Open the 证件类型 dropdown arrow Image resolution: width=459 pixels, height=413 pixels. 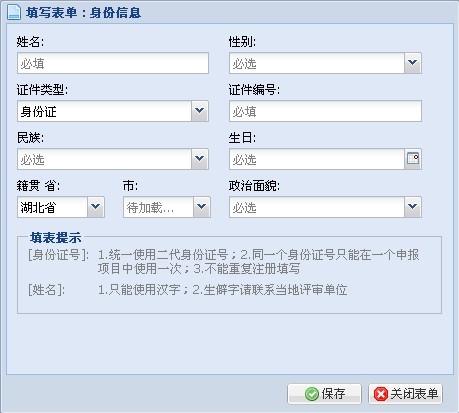(x=200, y=111)
